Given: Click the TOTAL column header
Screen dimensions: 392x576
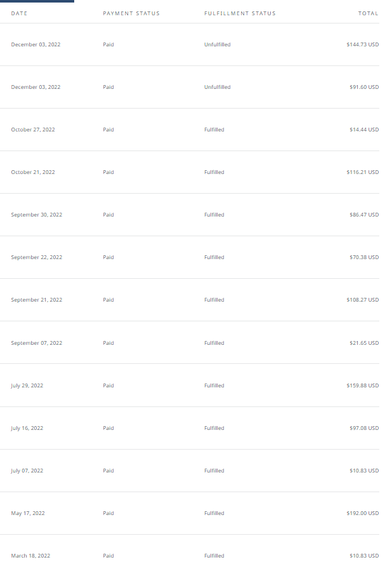Looking at the screenshot, I should coord(368,13).
